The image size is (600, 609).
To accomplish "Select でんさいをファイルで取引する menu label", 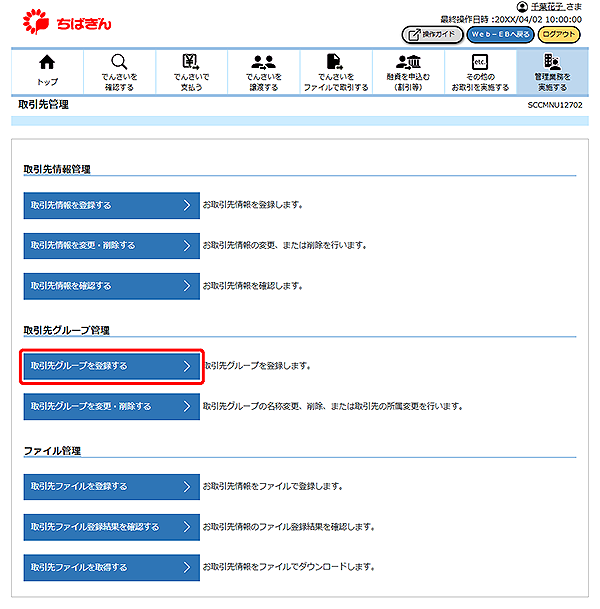I will click(336, 82).
